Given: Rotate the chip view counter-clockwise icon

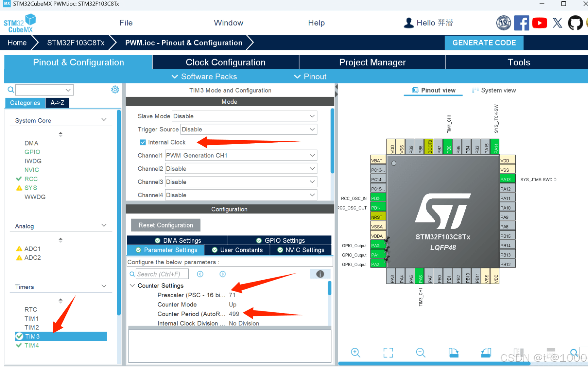Looking at the screenshot, I should click(x=486, y=353).
